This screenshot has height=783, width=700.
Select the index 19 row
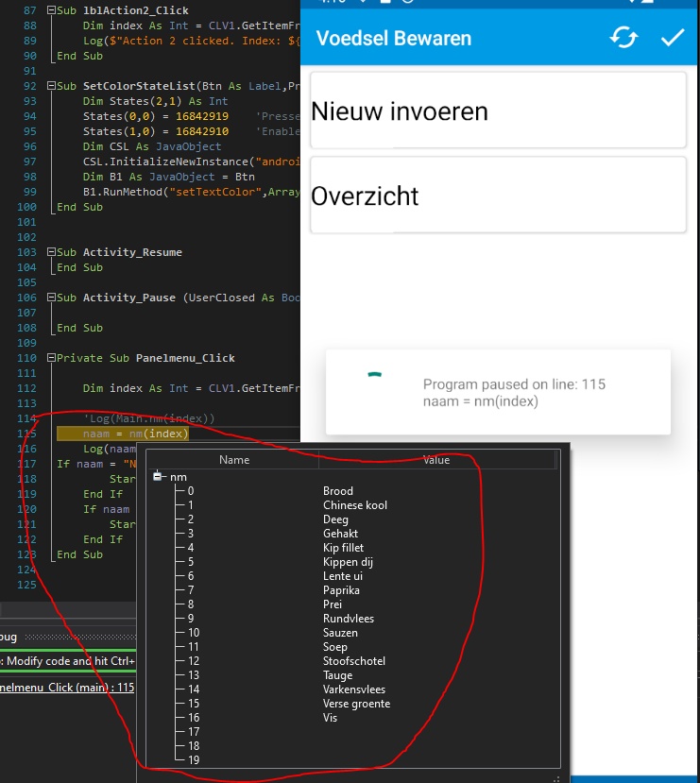click(x=353, y=760)
